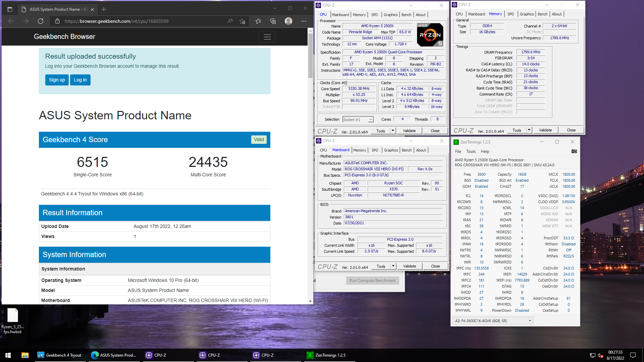Add this page to favorites icon
Screen dimensions: 644x362
coord(243,21)
